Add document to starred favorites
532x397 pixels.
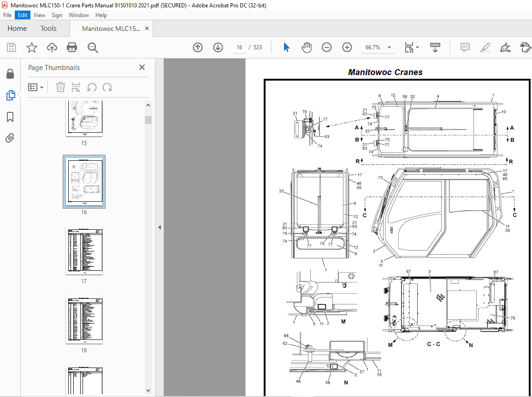click(31, 47)
